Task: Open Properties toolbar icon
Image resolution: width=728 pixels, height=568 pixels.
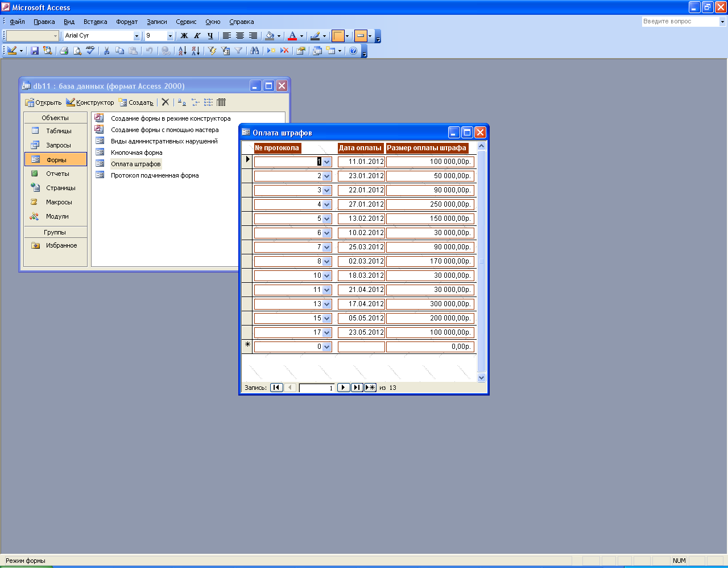Action: [x=301, y=51]
